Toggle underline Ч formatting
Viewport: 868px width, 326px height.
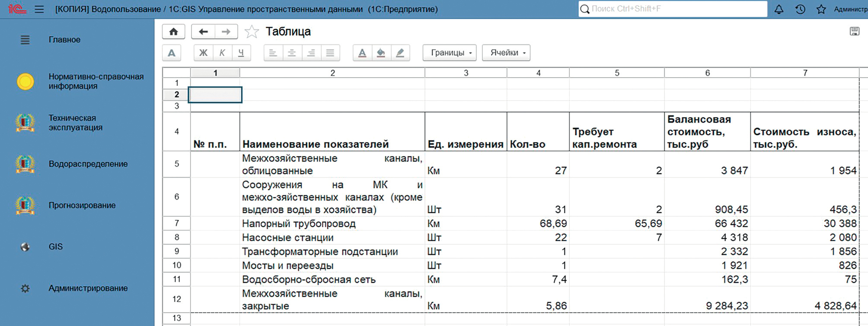pyautogui.click(x=241, y=53)
